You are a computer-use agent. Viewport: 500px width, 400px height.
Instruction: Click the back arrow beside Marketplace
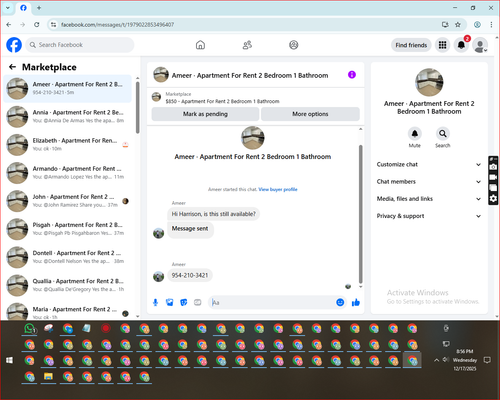[x=12, y=67]
